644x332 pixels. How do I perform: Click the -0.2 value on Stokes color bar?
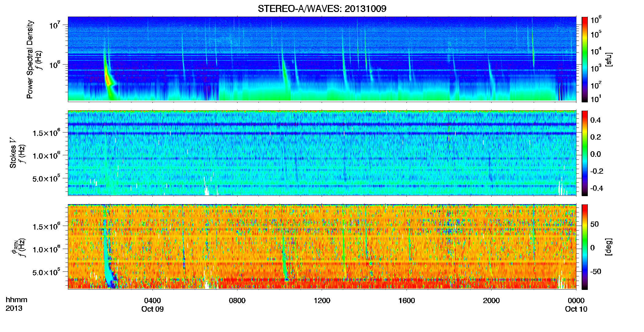click(597, 171)
